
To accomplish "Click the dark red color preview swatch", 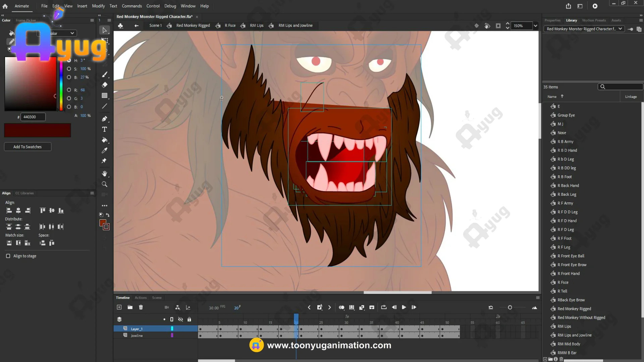I will coord(37,130).
